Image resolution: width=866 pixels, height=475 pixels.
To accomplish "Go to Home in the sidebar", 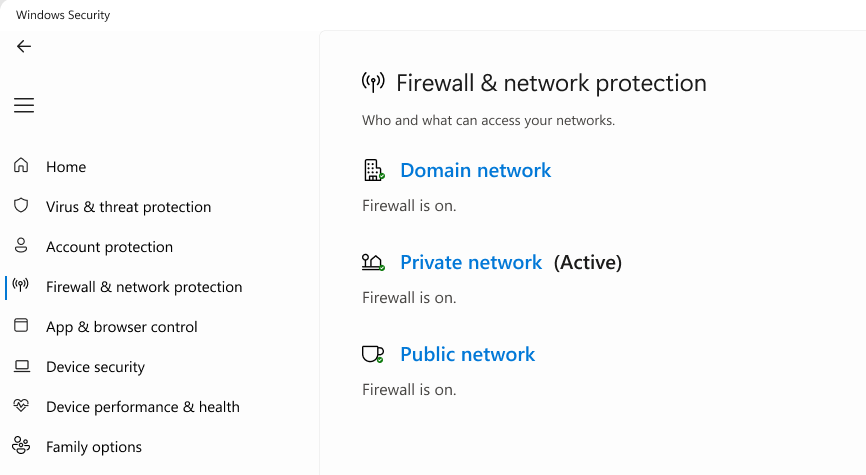I will (66, 167).
